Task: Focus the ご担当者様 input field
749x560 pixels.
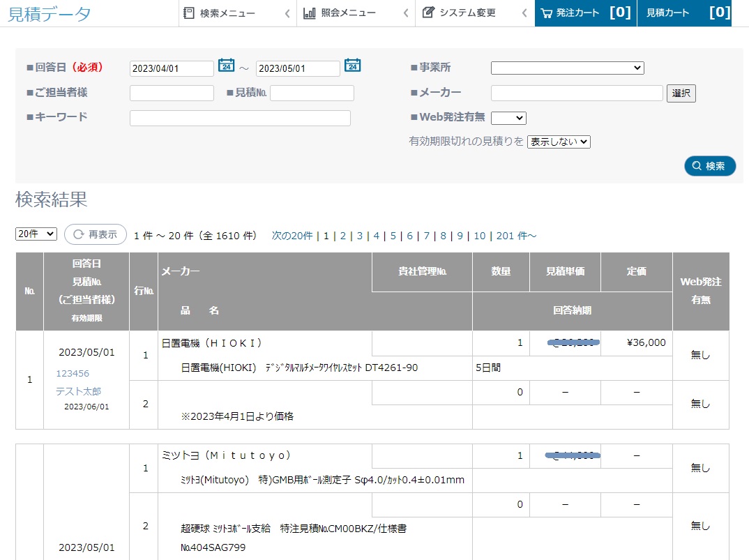Action: 172,93
